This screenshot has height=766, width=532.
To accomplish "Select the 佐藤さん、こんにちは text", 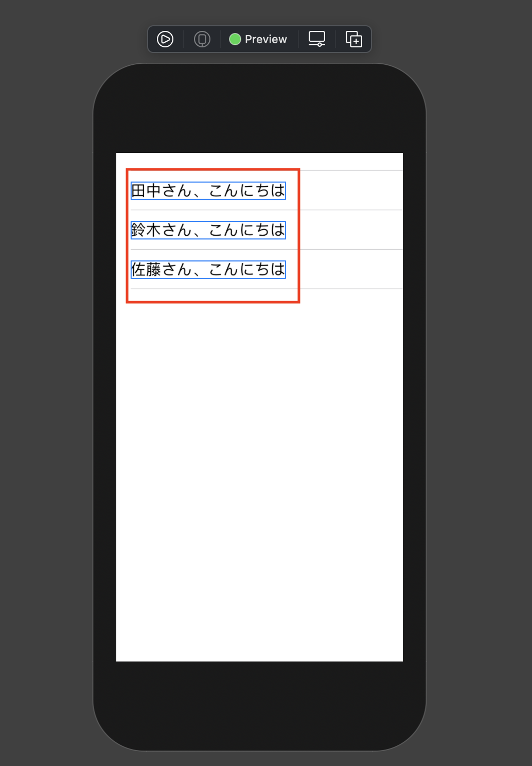I will 208,269.
